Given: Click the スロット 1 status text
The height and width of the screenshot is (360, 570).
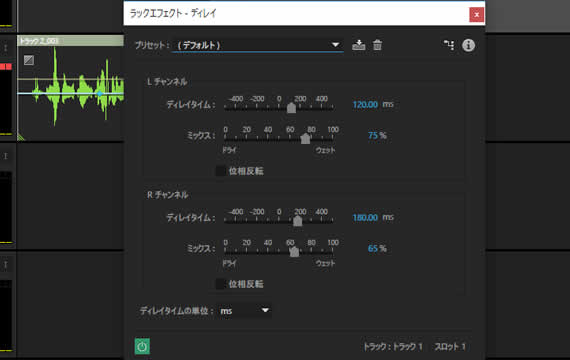Looking at the screenshot, I should coord(450,347).
